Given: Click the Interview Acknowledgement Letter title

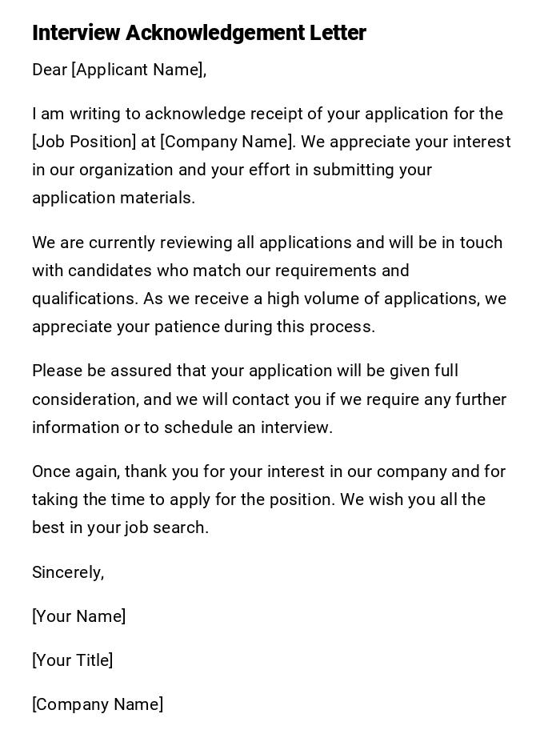Looking at the screenshot, I should click(198, 33).
